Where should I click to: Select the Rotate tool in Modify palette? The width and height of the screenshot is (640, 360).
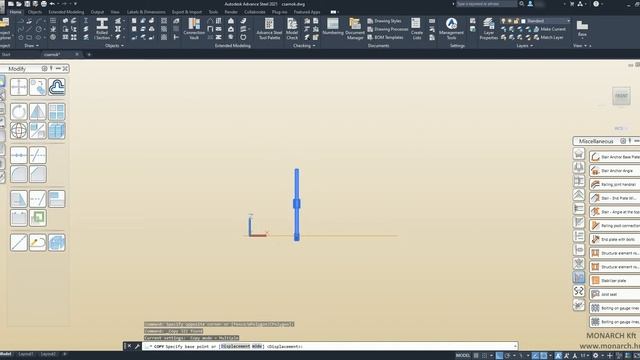click(x=19, y=111)
